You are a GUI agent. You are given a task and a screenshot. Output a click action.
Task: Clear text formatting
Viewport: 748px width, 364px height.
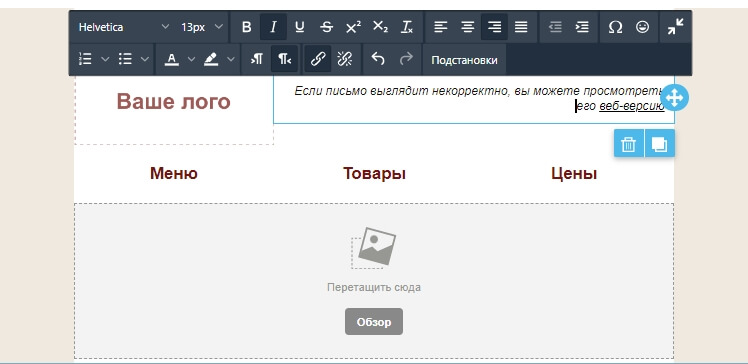(x=406, y=27)
